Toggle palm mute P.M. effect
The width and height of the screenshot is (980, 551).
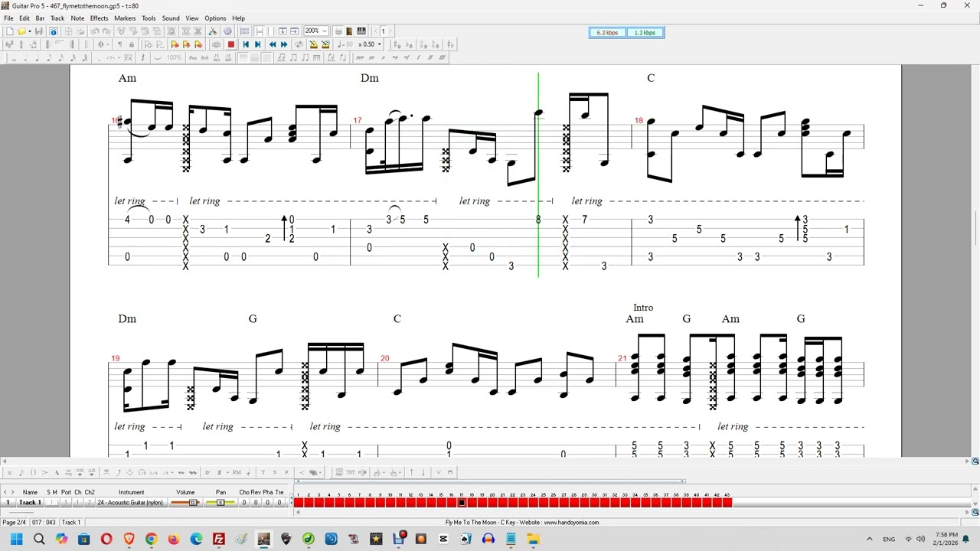[237, 472]
